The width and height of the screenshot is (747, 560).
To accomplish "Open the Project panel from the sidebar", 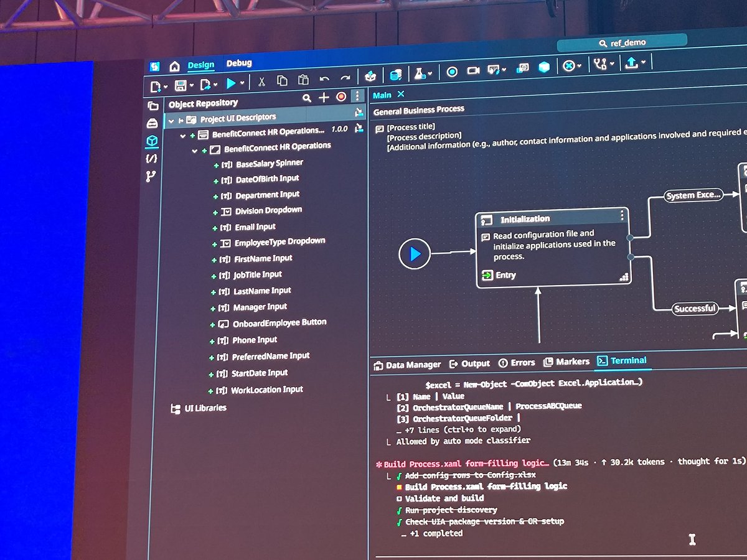I will coord(153,106).
